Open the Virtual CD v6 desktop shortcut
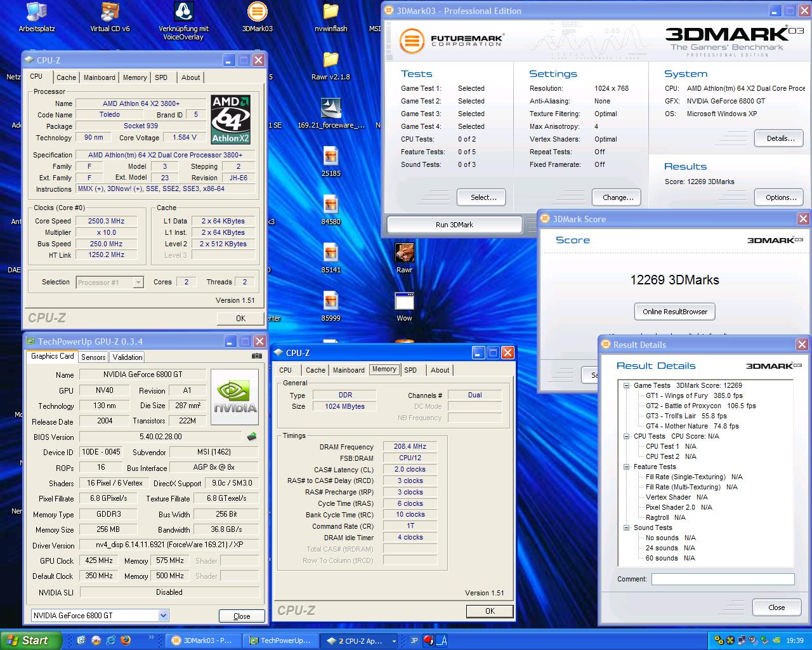The height and width of the screenshot is (650, 812). point(110,17)
